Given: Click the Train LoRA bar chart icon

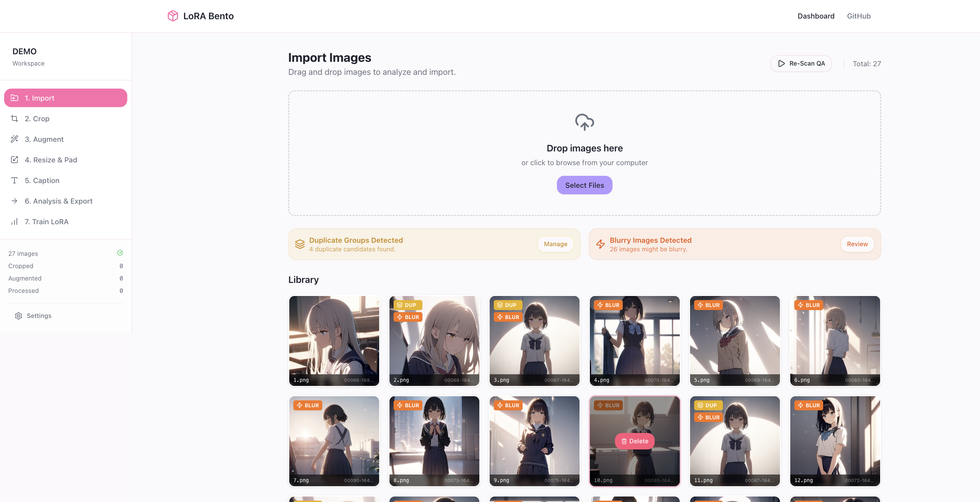Looking at the screenshot, I should 14,221.
